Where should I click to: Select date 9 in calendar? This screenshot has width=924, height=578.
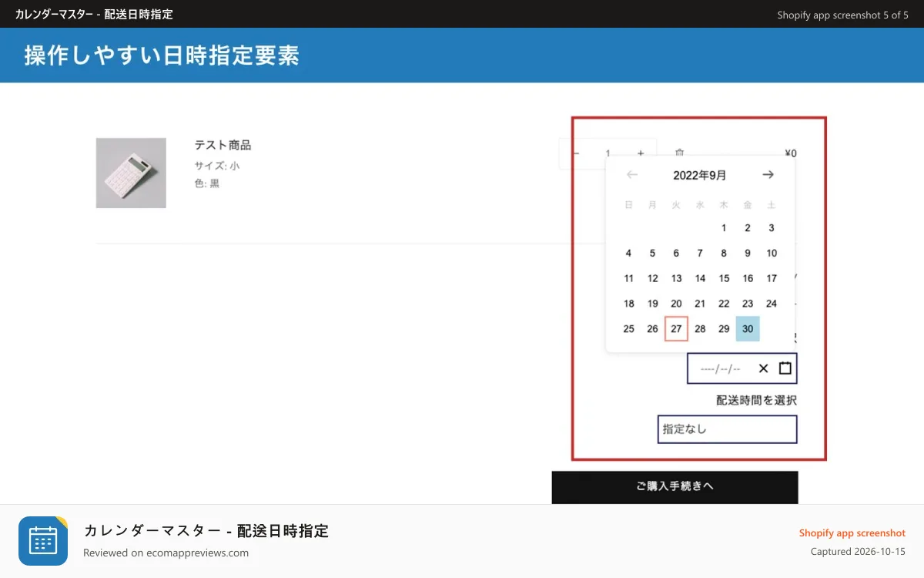click(748, 254)
